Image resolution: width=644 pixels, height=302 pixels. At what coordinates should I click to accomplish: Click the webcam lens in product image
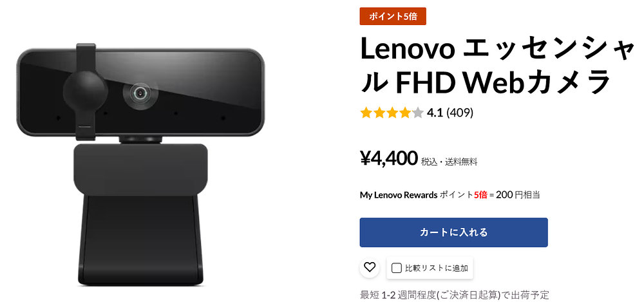(140, 93)
